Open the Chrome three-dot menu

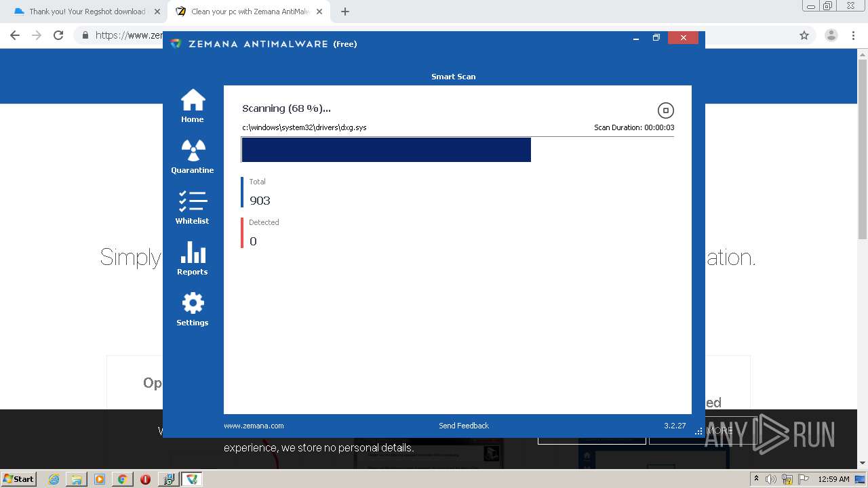point(854,35)
